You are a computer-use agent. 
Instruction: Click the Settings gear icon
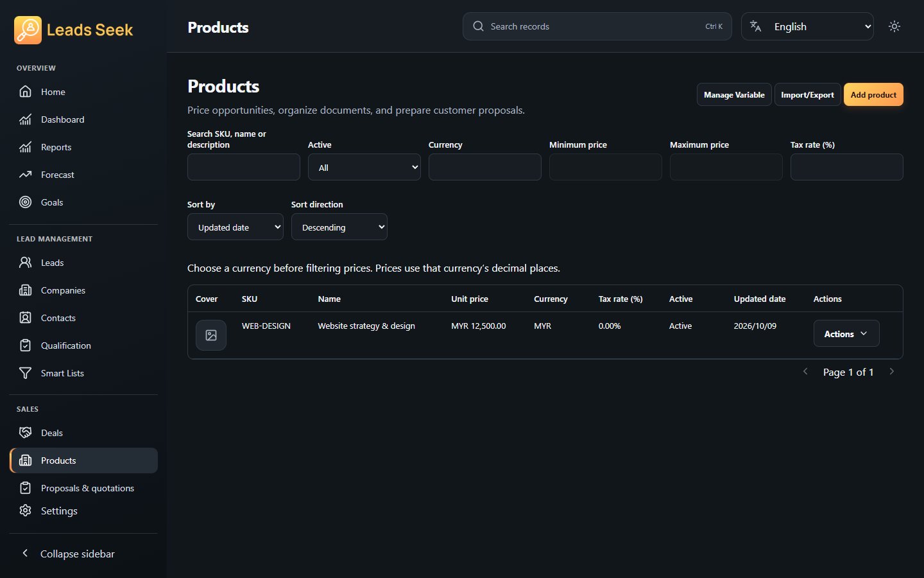pos(26,511)
